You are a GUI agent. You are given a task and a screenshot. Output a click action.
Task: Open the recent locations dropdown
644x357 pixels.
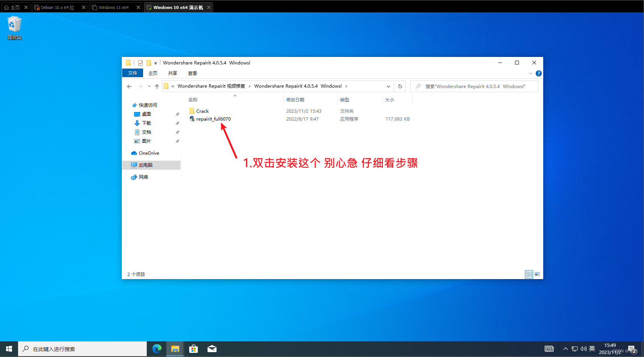coord(149,87)
